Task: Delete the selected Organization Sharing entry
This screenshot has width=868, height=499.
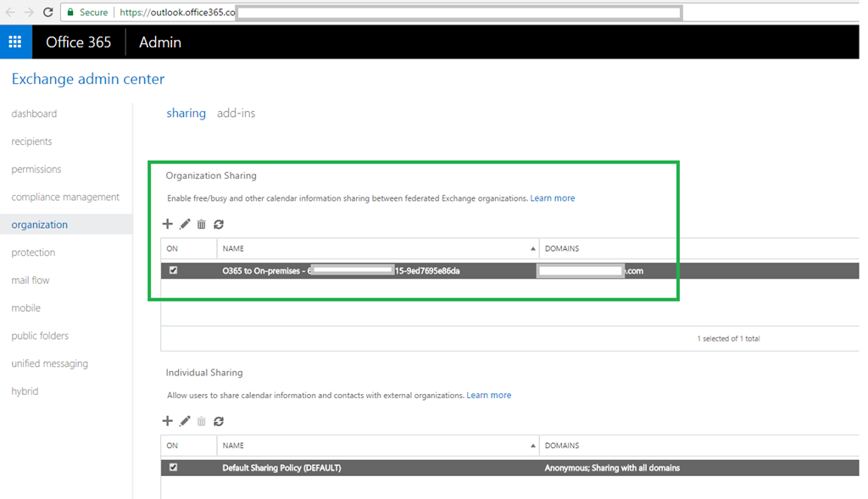Action: tap(202, 224)
